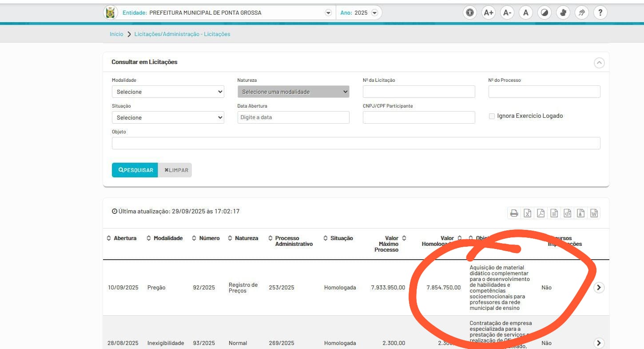644x349 pixels.
Task: Collapse the Consultar em Licitações panel
Action: 599,63
